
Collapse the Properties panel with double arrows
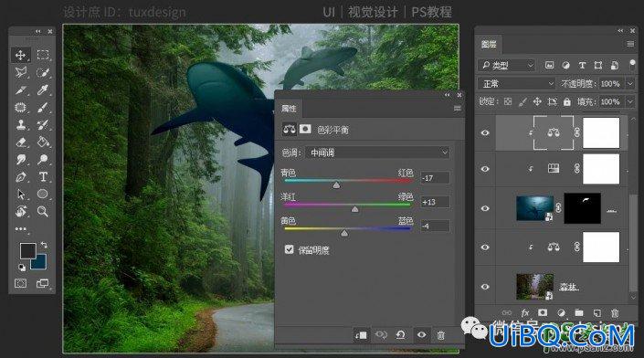pyautogui.click(x=448, y=95)
